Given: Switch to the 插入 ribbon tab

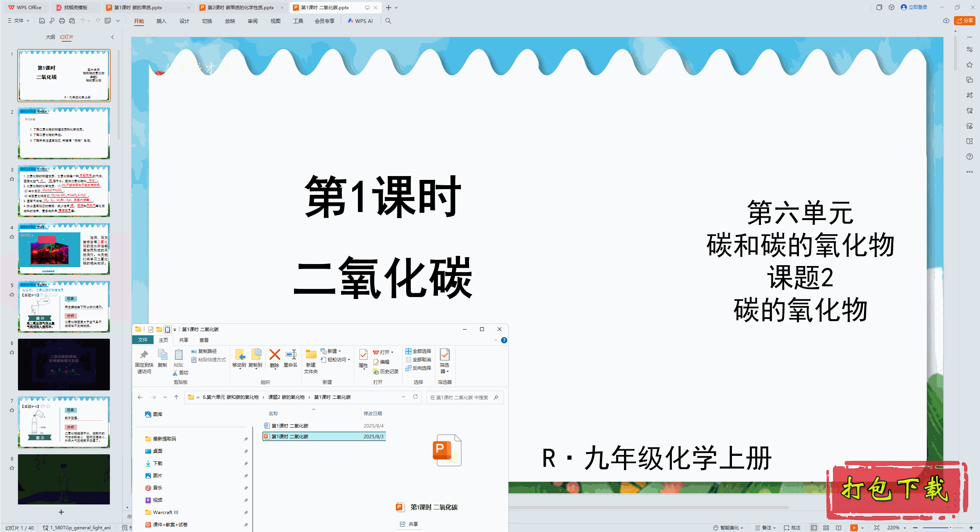Looking at the screenshot, I should coord(161,21).
